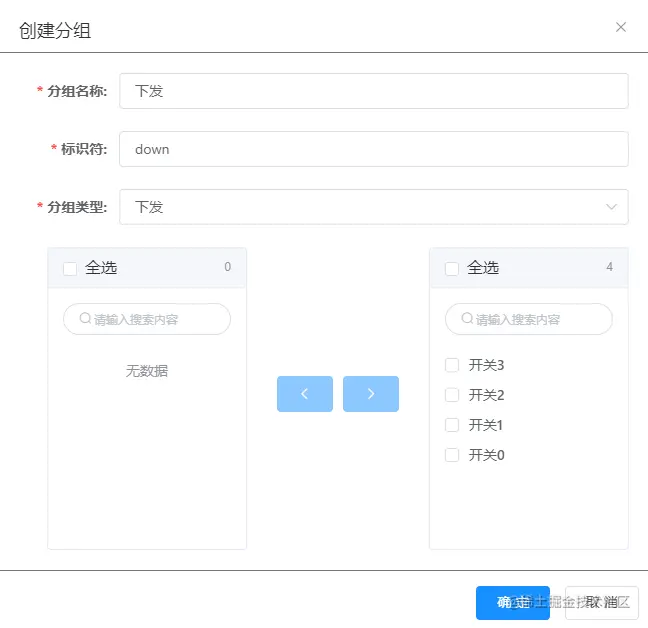The image size is (648, 628).
Task: Click the blue 确定 confirm button
Action: click(x=512, y=603)
